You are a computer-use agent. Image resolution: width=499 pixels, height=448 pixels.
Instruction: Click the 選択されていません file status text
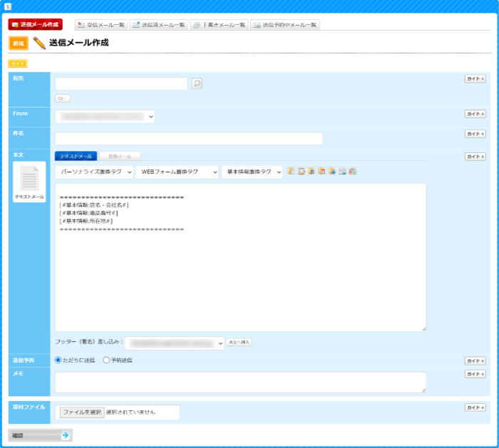[130, 412]
